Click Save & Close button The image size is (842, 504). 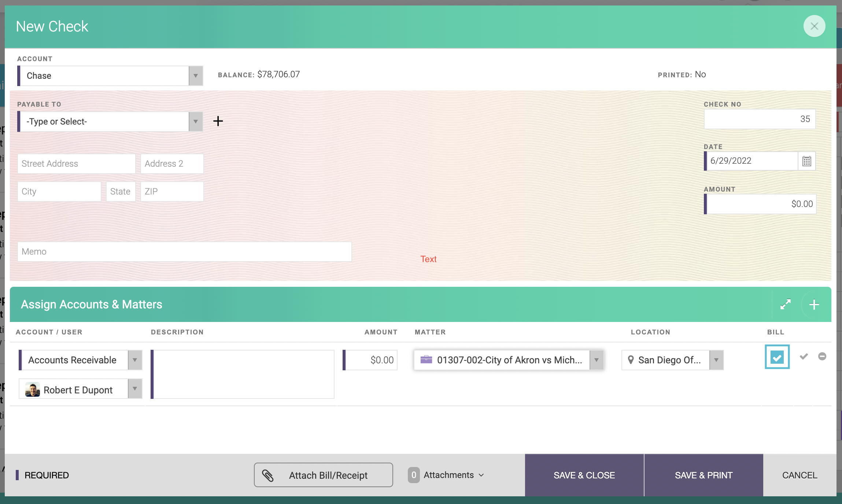pos(584,475)
